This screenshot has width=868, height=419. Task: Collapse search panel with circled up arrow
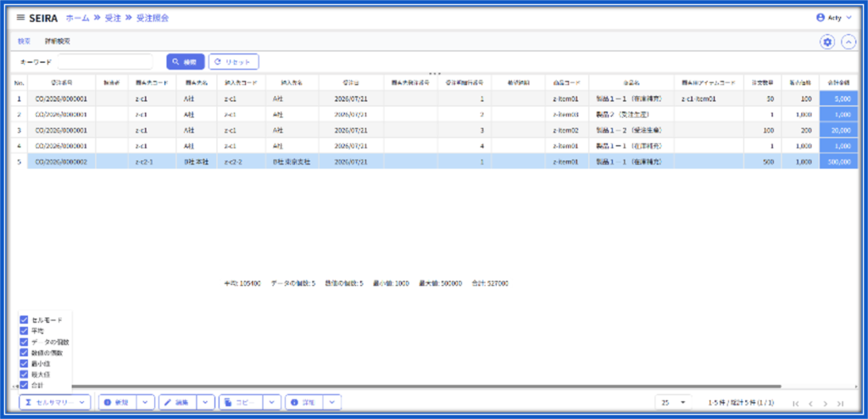(849, 42)
